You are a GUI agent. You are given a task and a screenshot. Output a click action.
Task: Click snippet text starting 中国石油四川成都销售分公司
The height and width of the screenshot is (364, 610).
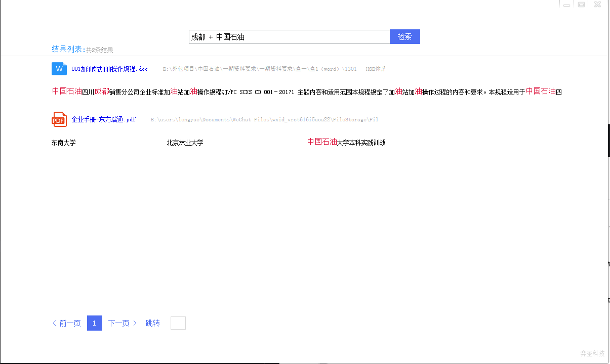tap(307, 92)
